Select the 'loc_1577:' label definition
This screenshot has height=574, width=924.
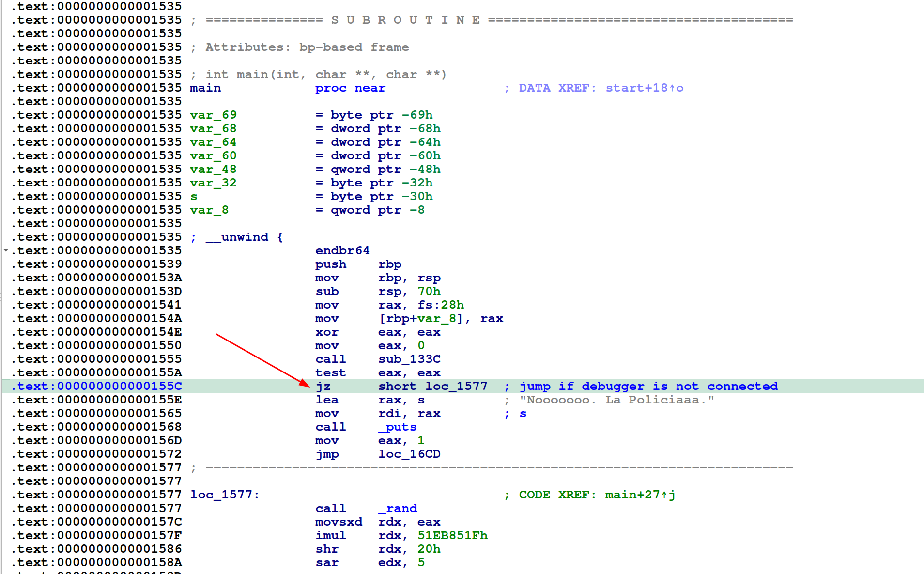pos(225,495)
